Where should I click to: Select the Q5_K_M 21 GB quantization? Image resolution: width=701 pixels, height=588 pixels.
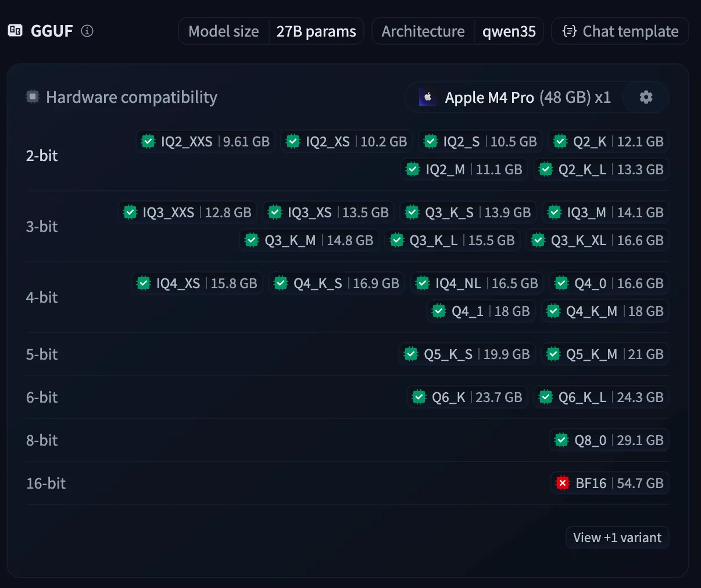pyautogui.click(x=605, y=354)
